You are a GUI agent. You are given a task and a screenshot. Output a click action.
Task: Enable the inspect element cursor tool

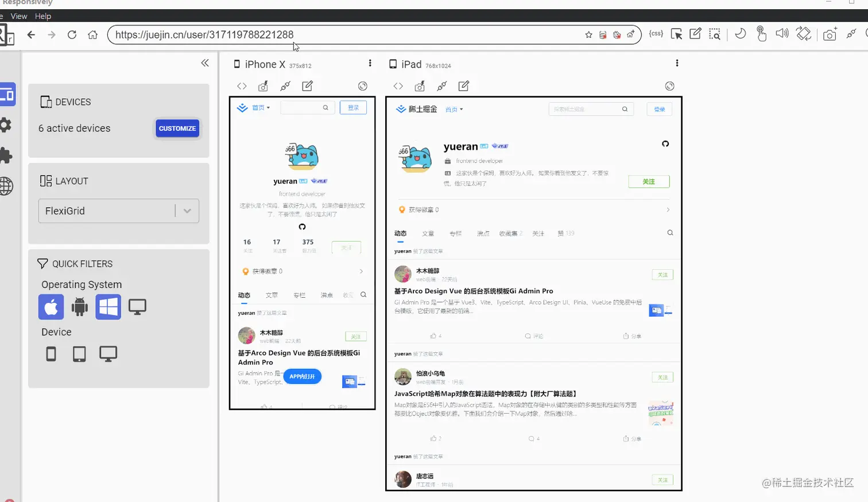pos(676,34)
